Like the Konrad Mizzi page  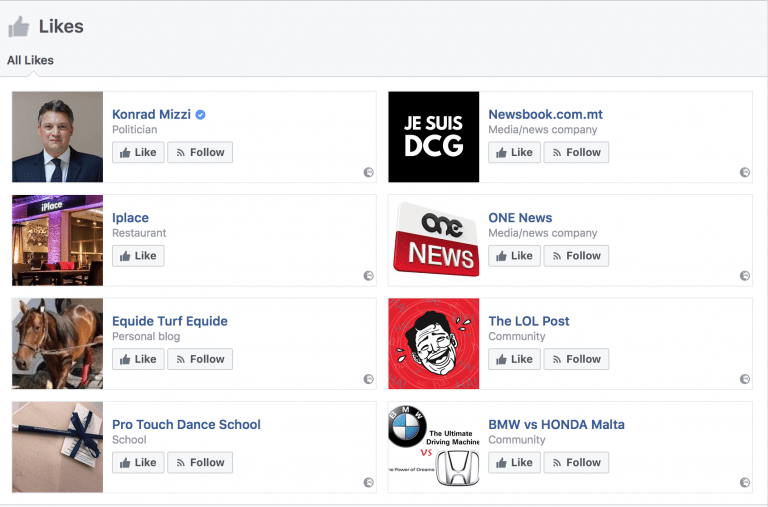(x=138, y=153)
